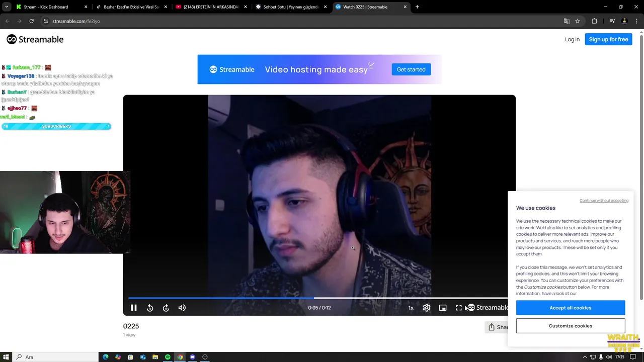644x362 pixels.
Task: Go to the Streamable home logo
Action: pos(35,39)
